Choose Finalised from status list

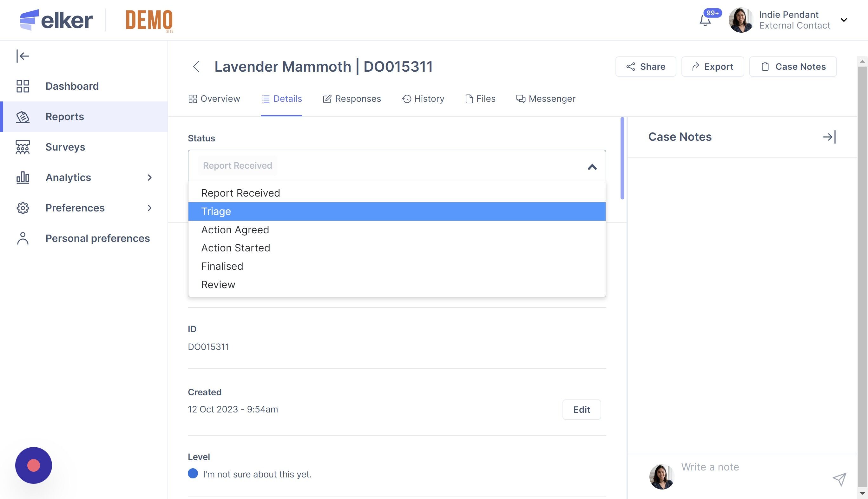[222, 266]
